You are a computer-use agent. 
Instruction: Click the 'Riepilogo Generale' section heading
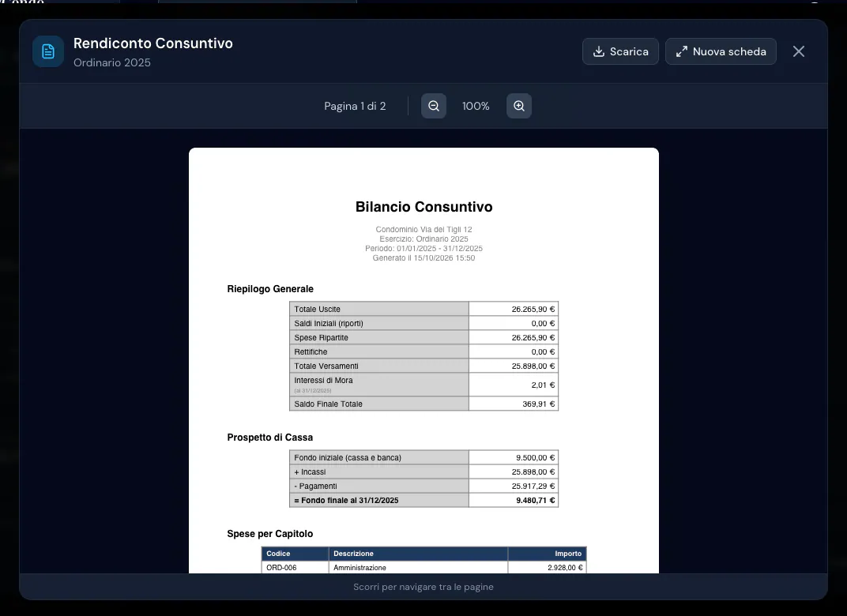point(270,289)
